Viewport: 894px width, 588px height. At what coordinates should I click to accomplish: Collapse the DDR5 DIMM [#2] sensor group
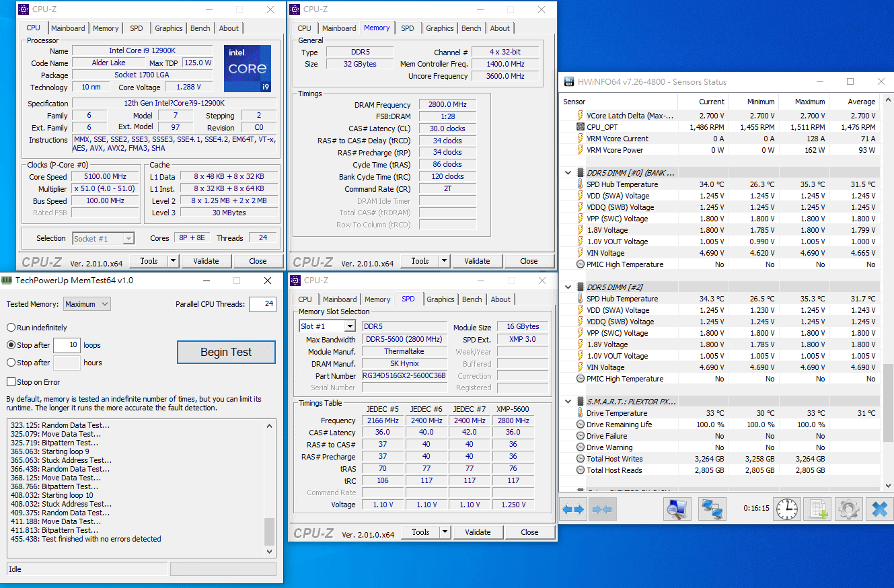pyautogui.click(x=568, y=287)
